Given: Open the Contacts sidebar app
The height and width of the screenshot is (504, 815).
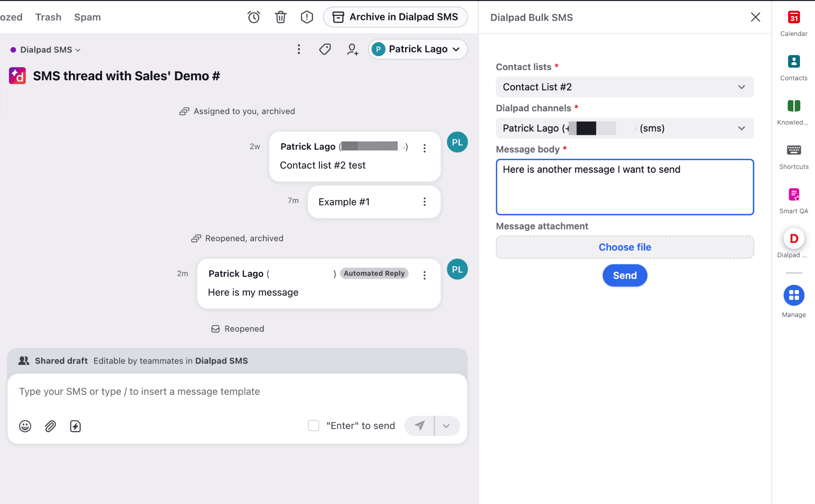Looking at the screenshot, I should (x=794, y=67).
